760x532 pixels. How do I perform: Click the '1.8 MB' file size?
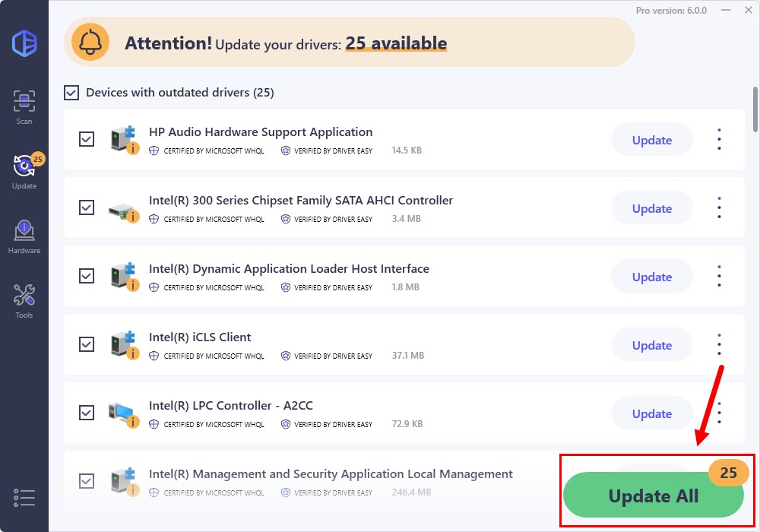click(405, 287)
